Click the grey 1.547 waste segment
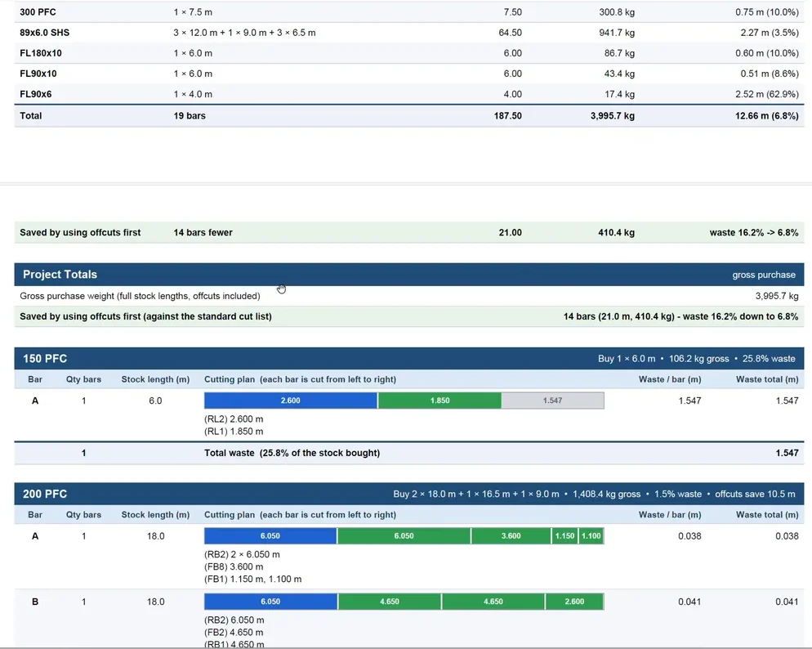 (x=552, y=401)
